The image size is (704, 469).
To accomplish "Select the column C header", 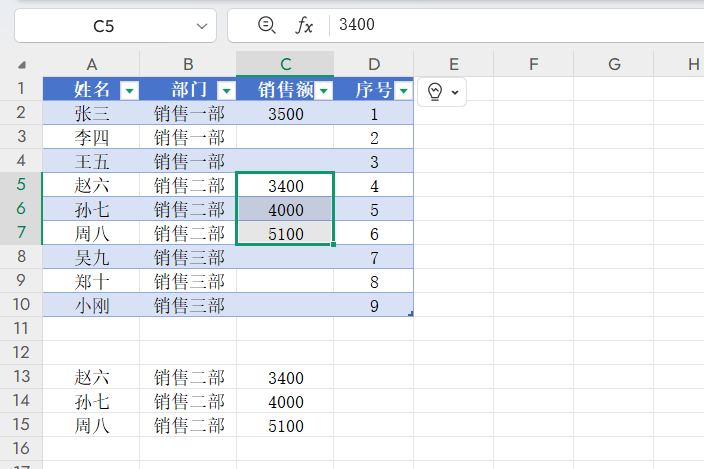I will [285, 64].
